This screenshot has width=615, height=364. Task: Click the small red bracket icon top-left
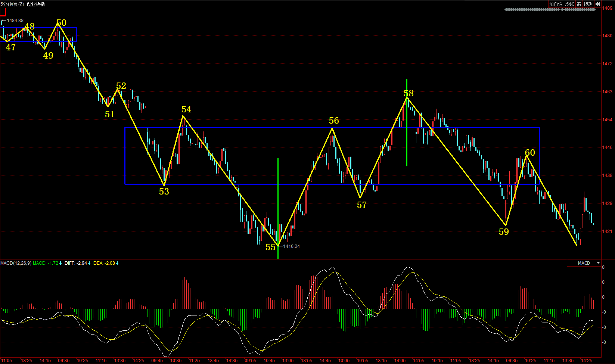click(3, 12)
